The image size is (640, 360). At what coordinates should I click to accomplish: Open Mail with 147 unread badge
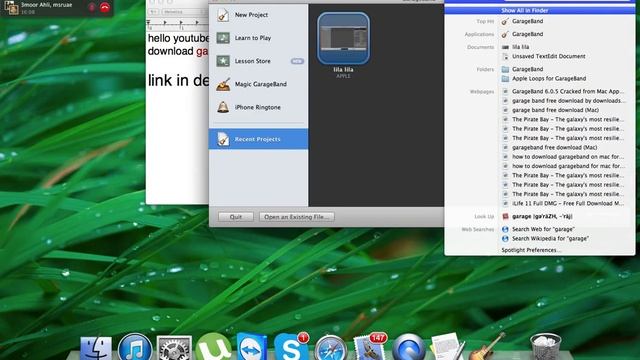(369, 347)
